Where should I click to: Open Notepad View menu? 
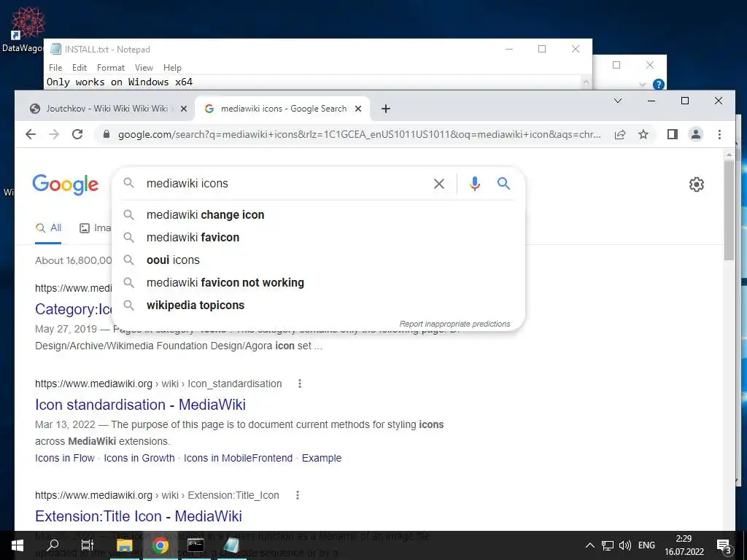pos(144,68)
